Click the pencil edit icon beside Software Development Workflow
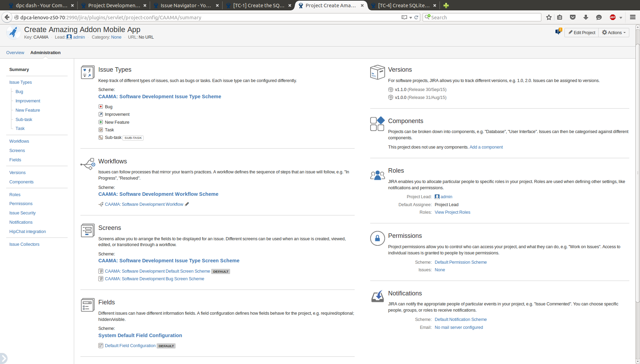This screenshot has width=640, height=364. (x=187, y=204)
